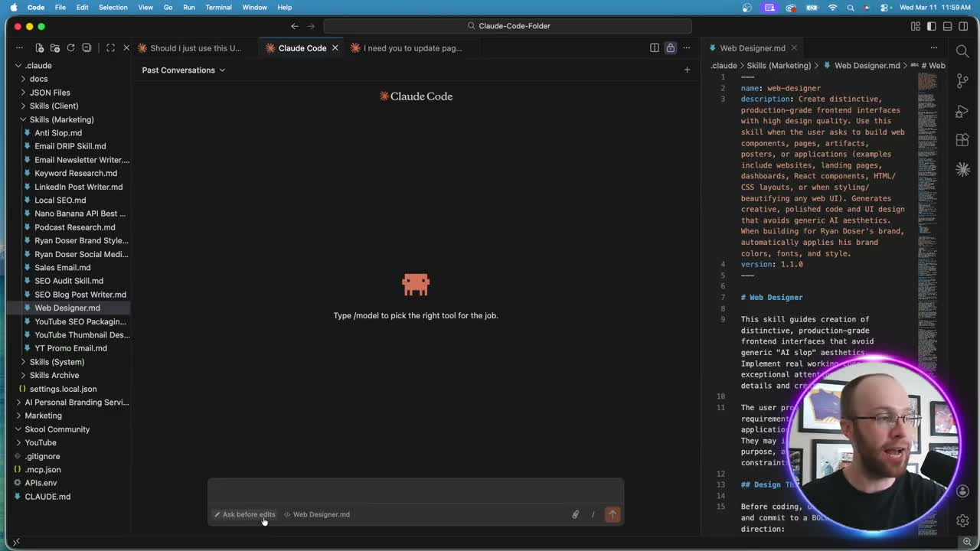Open settings.local.json file
The image size is (980, 551).
pos(63,389)
